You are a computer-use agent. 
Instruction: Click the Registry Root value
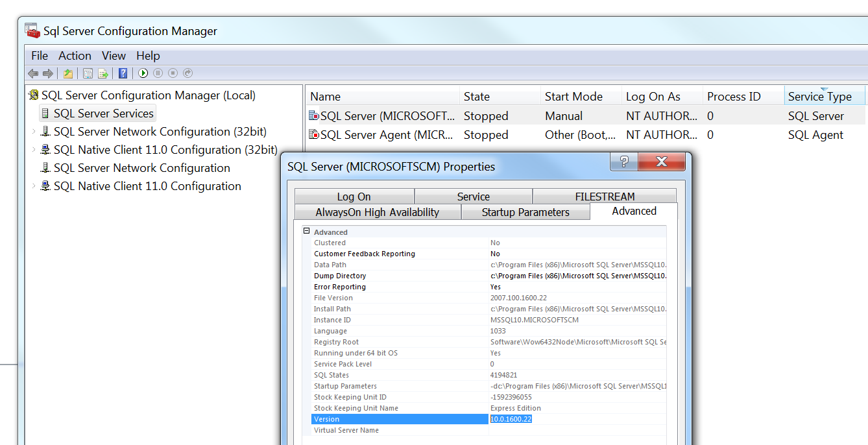[x=578, y=342]
